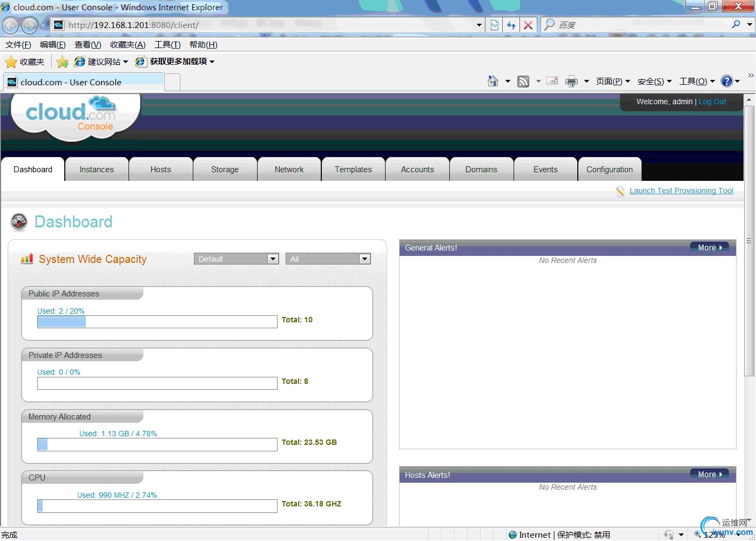Click the zoom level magnifier in status bar

tap(697, 535)
